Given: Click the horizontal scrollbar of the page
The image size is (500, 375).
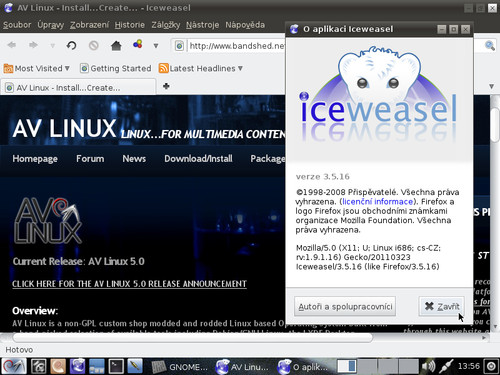Looking at the screenshot, I should pos(193,338).
